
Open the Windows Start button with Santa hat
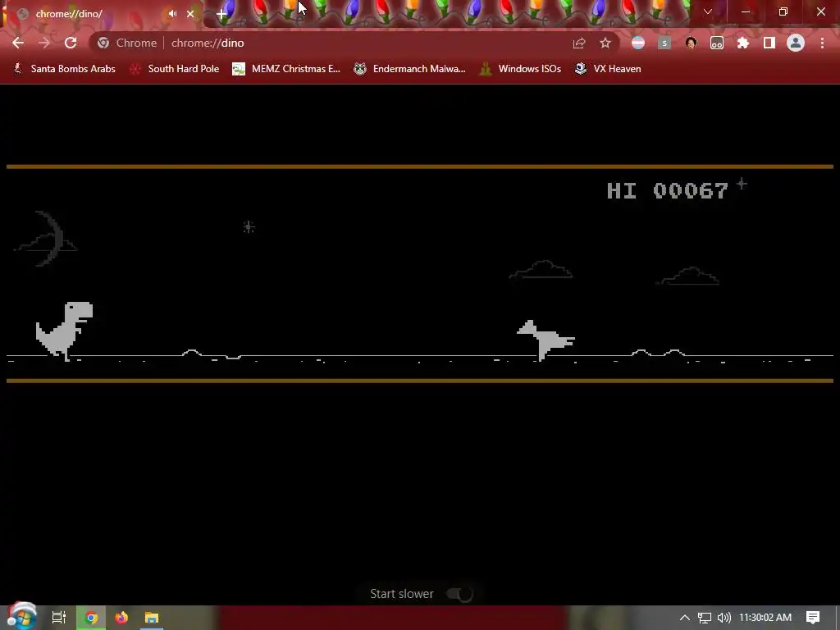21,616
